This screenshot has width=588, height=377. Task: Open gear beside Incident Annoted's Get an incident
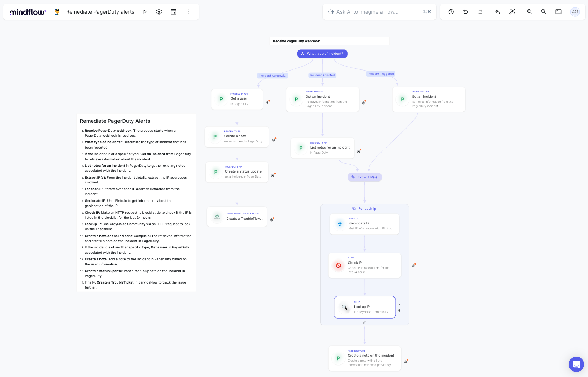pos(363,103)
